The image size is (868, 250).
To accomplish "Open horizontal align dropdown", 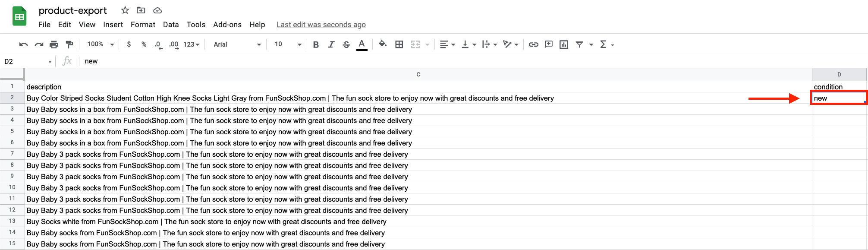I will click(x=447, y=44).
